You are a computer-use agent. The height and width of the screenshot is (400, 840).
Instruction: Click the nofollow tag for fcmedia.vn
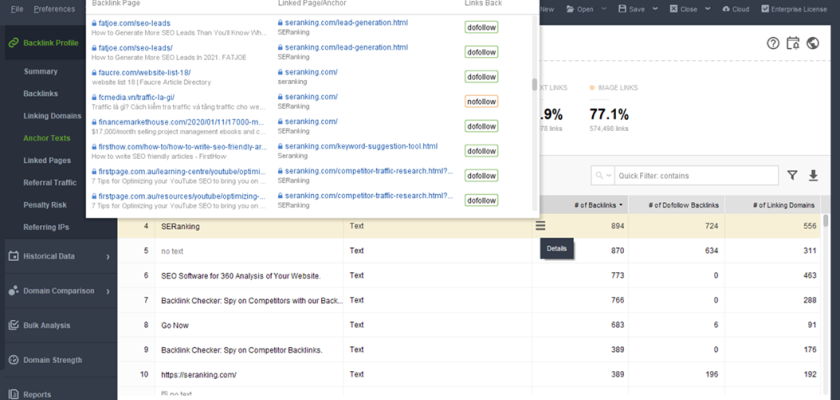tap(481, 101)
